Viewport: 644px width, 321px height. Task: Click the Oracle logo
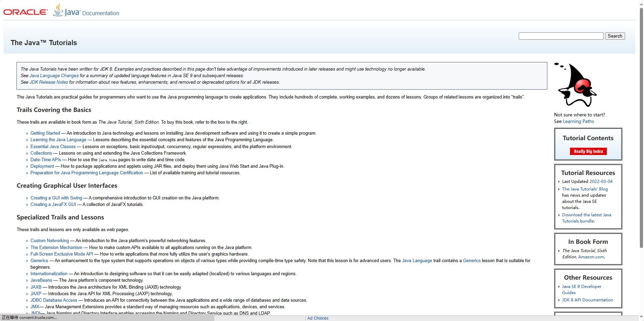point(25,12)
